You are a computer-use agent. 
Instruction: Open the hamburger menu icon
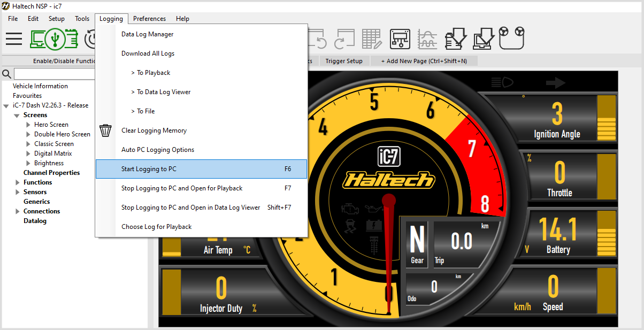[14, 39]
